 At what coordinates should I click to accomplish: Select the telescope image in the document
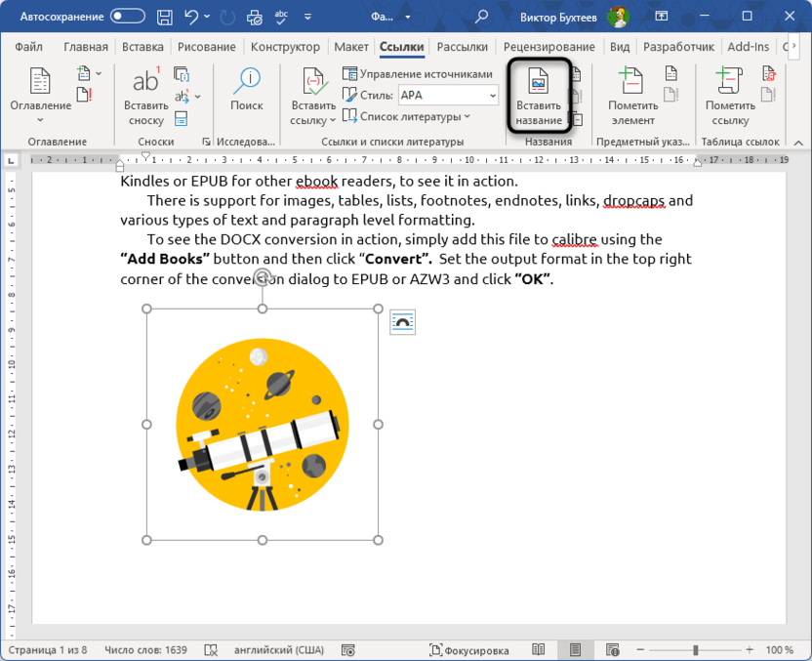262,422
